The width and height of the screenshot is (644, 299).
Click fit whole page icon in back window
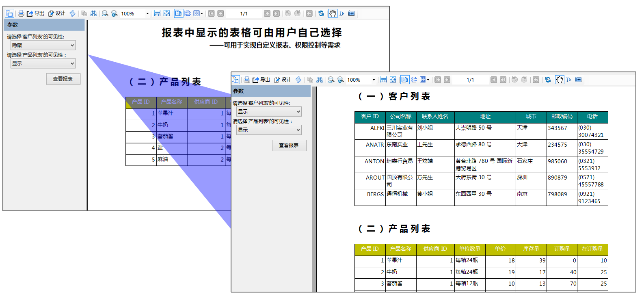[166, 13]
